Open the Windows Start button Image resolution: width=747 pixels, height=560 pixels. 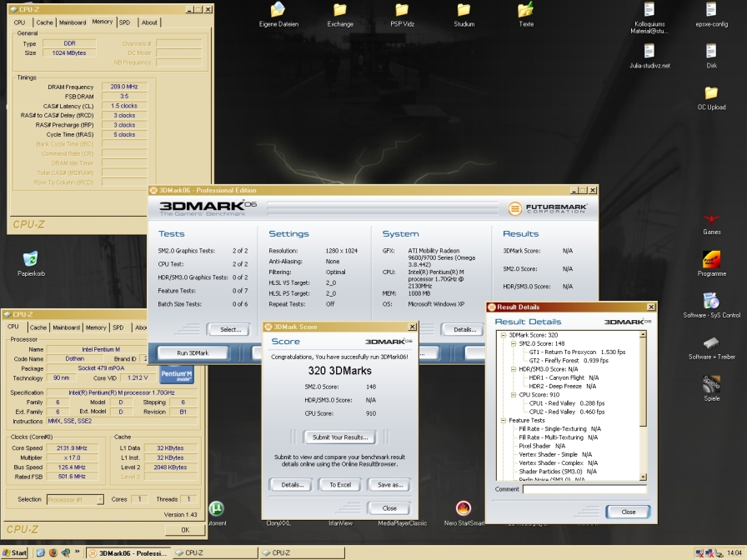click(x=14, y=552)
